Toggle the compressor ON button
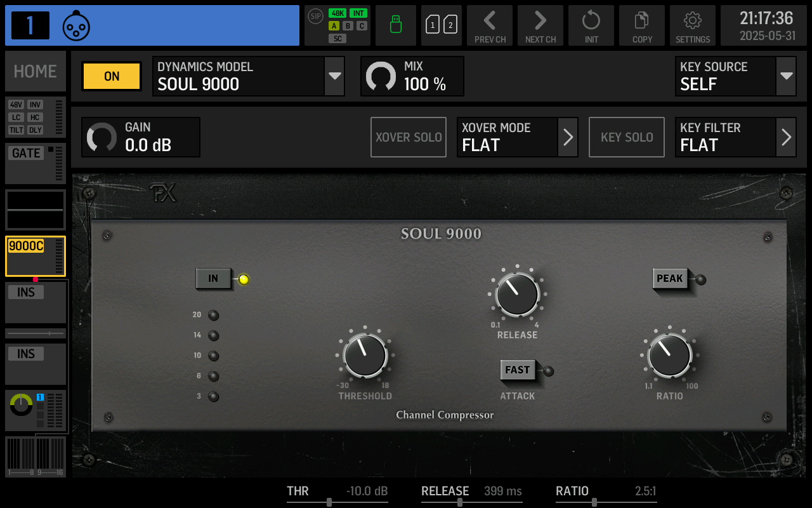Viewport: 812px width, 508px height. [x=111, y=76]
